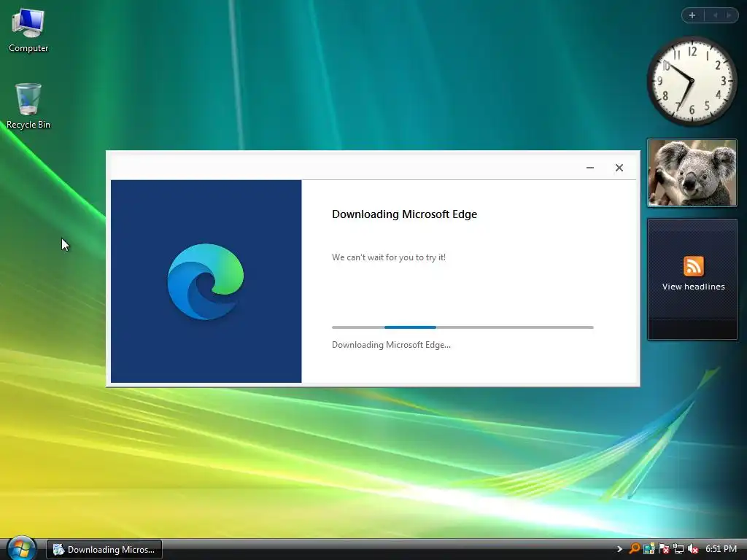The image size is (747, 560).
Task: Click the 'Downloading Microsoft Edge...' status text
Action: click(x=391, y=345)
